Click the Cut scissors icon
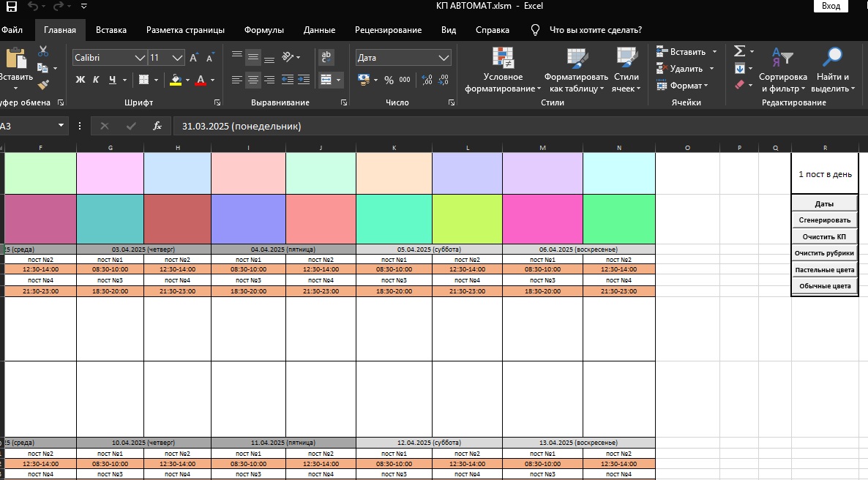 pyautogui.click(x=43, y=51)
